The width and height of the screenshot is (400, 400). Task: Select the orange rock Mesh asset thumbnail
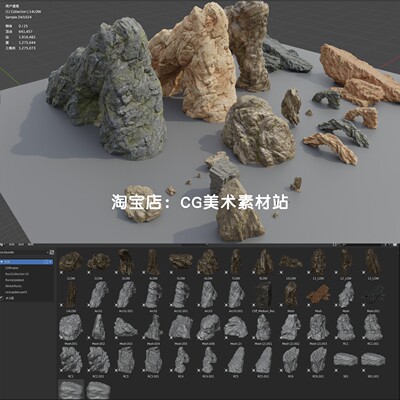tap(319, 294)
